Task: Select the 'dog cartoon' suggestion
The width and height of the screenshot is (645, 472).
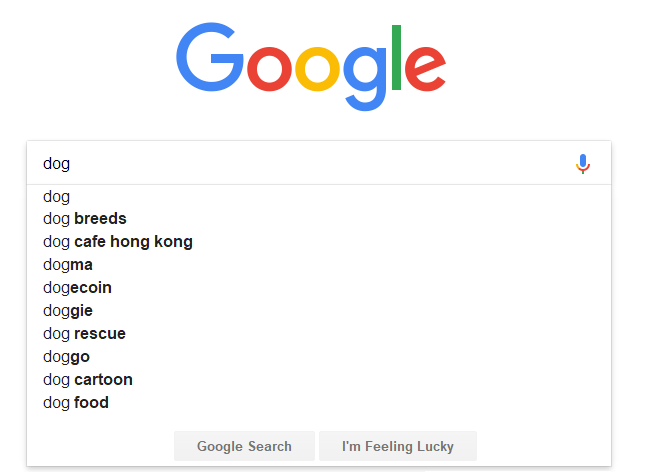Action: 88,380
